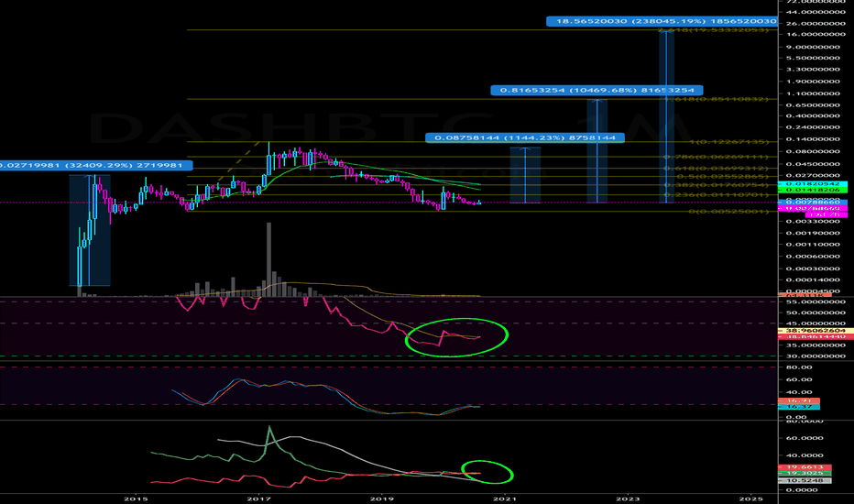
Task: Select the 0.08758144 (1144.23%) measurement label
Action: pyautogui.click(x=525, y=137)
